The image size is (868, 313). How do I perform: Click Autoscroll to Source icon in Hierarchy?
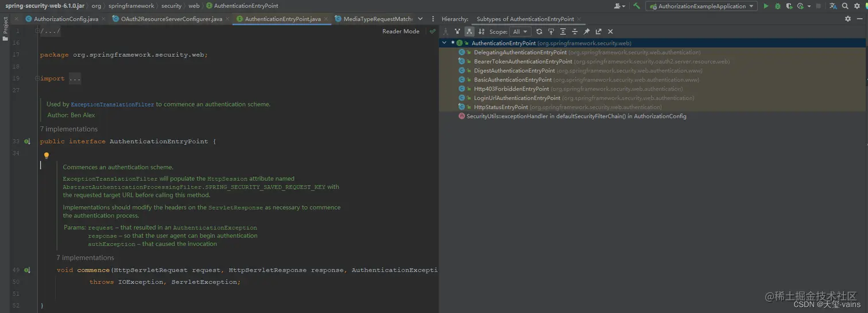click(x=551, y=32)
